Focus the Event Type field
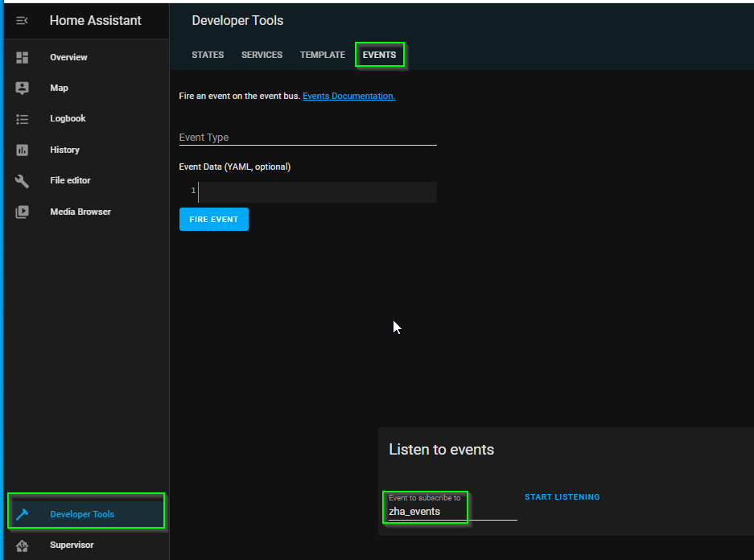Image resolution: width=754 pixels, height=560 pixels. pos(307,138)
